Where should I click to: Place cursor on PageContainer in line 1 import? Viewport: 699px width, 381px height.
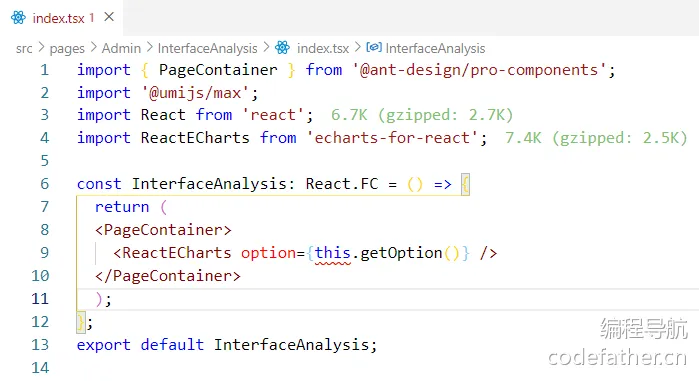[x=218, y=70]
